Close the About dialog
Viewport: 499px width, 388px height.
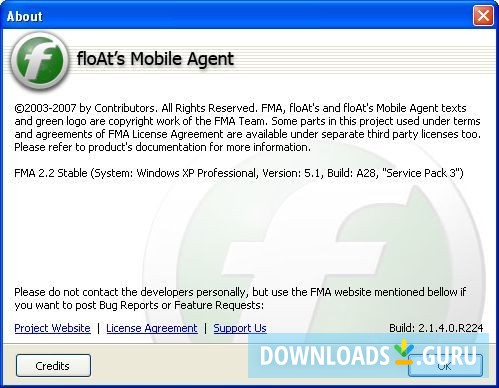483,15
